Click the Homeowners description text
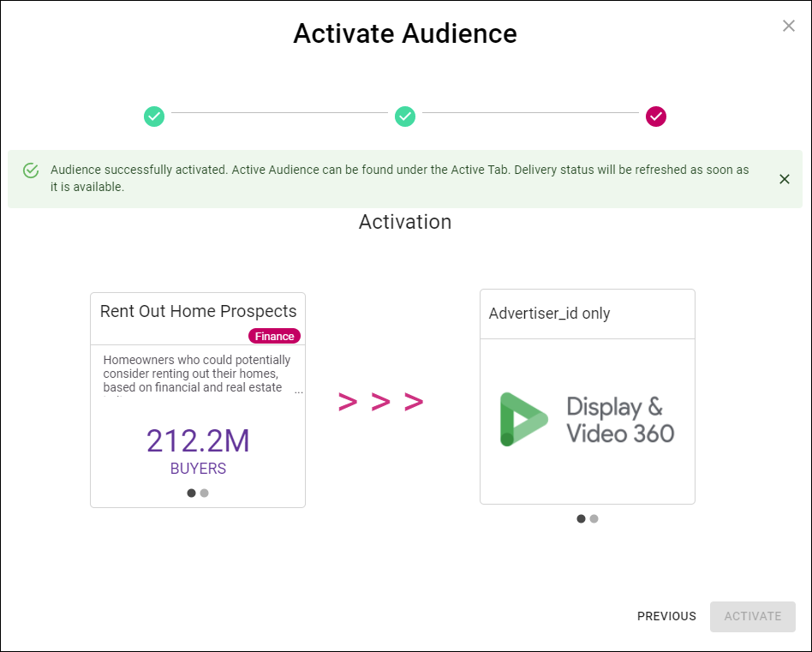This screenshot has width=812, height=652. click(197, 374)
